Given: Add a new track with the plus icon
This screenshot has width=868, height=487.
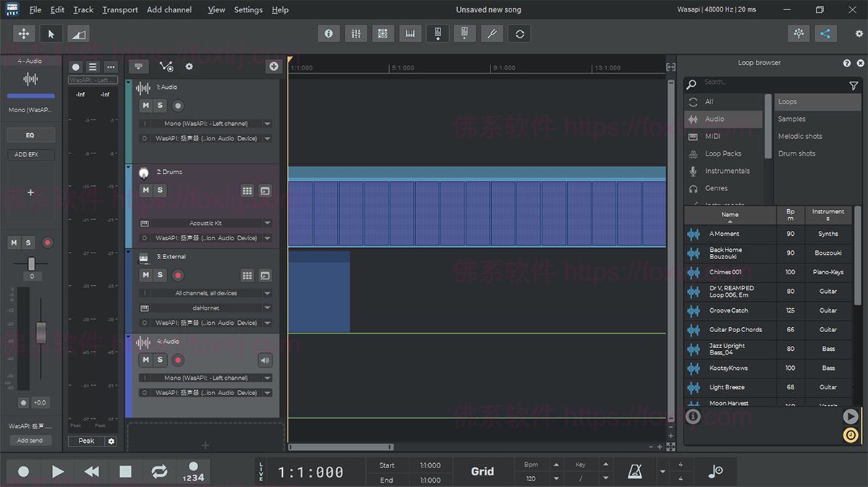Looking at the screenshot, I should (x=273, y=67).
